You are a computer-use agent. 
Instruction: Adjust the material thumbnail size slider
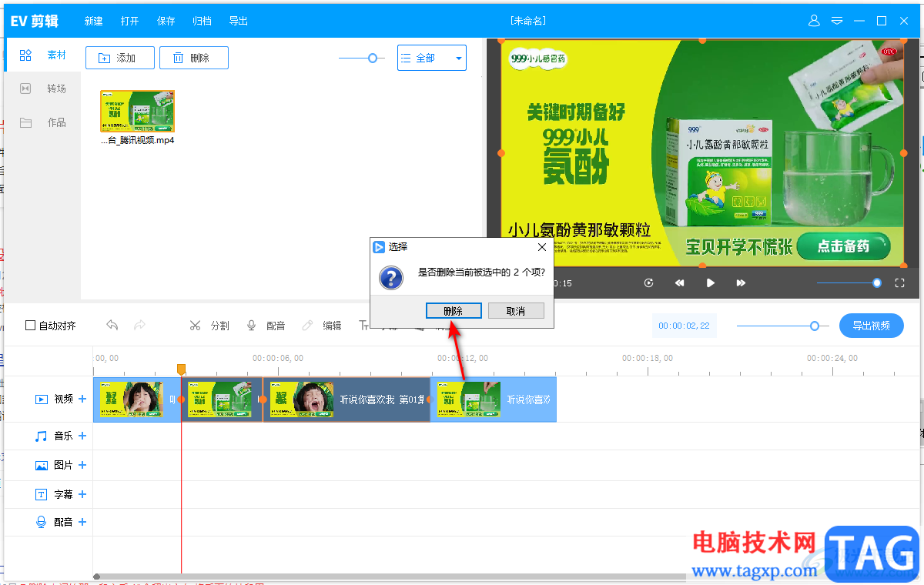tap(373, 58)
